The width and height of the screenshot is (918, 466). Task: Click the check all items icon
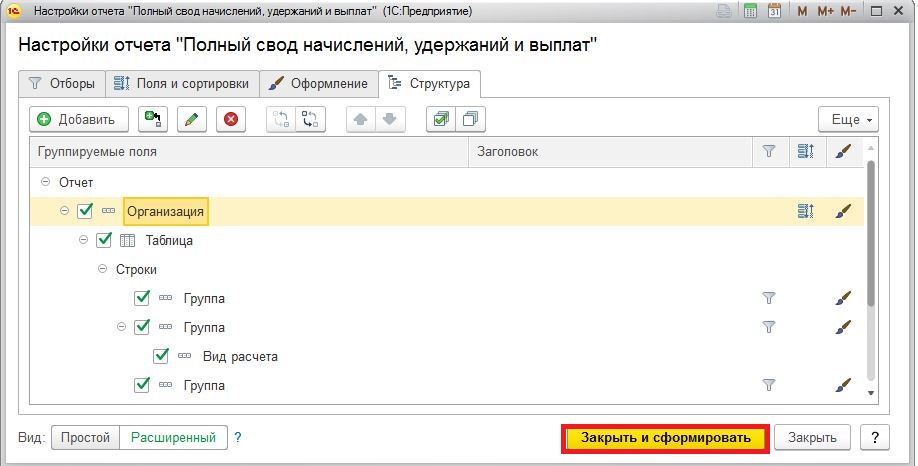441,119
